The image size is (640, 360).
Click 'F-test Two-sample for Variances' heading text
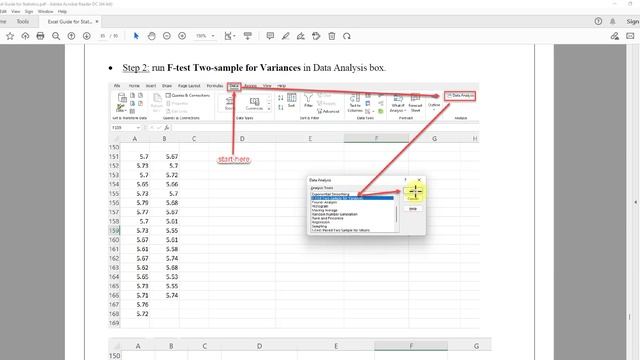coord(233,68)
